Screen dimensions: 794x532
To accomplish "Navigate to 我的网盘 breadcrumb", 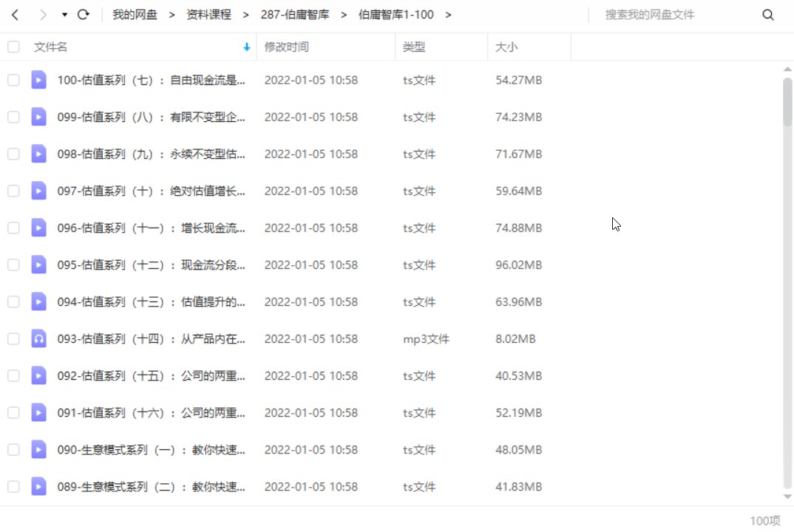I will coord(135,15).
